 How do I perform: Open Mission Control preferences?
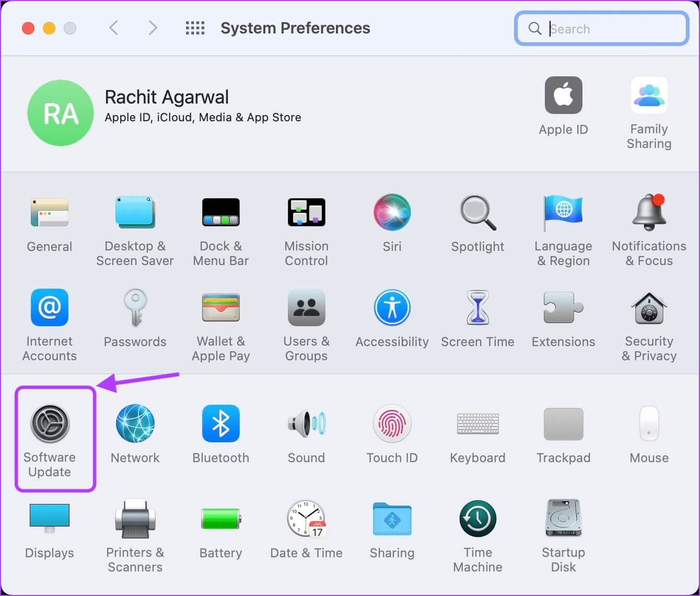306,213
